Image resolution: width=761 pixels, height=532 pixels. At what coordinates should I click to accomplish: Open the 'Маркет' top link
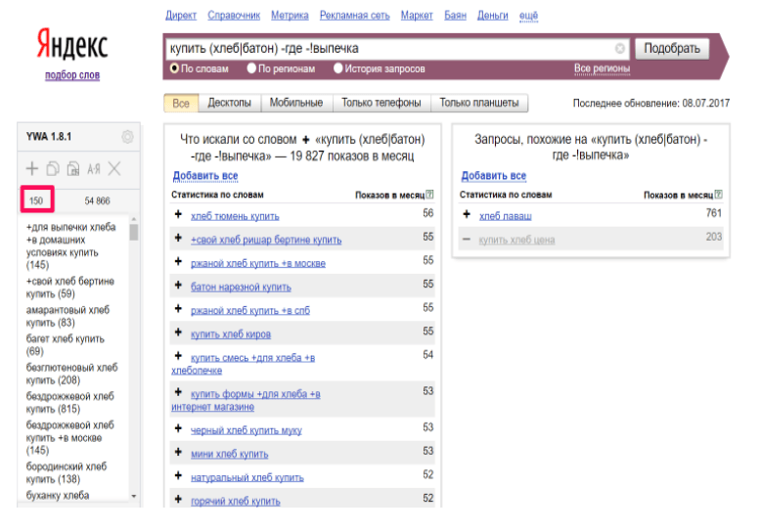click(417, 16)
